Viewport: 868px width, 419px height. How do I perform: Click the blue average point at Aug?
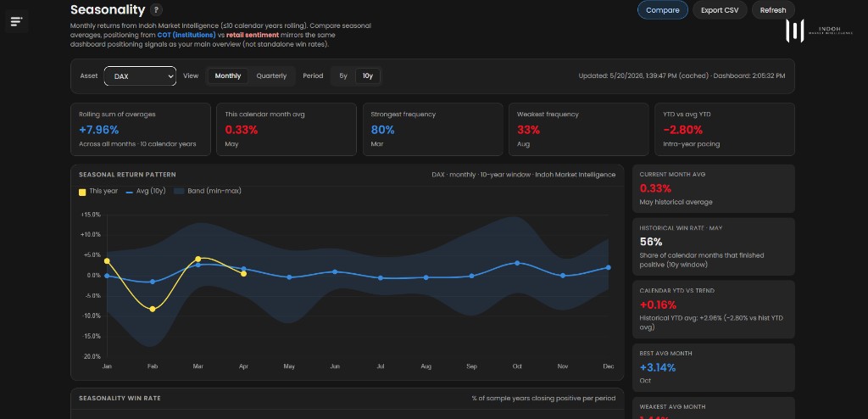point(426,277)
